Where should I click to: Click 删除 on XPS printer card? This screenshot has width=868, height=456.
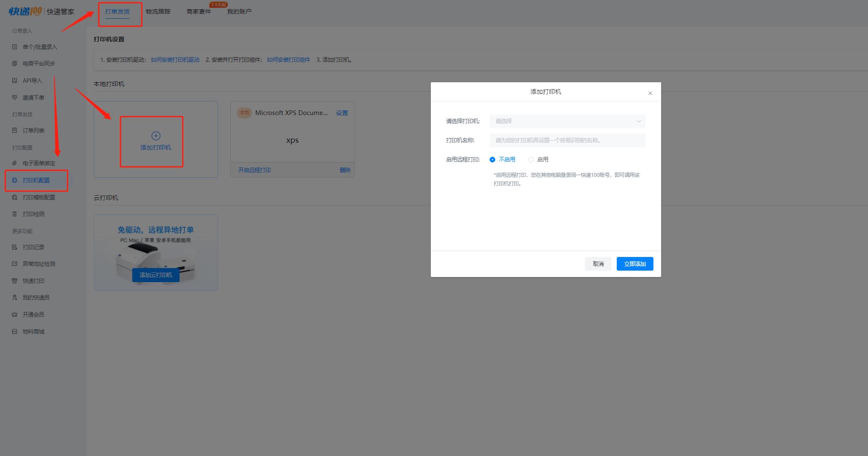point(345,170)
